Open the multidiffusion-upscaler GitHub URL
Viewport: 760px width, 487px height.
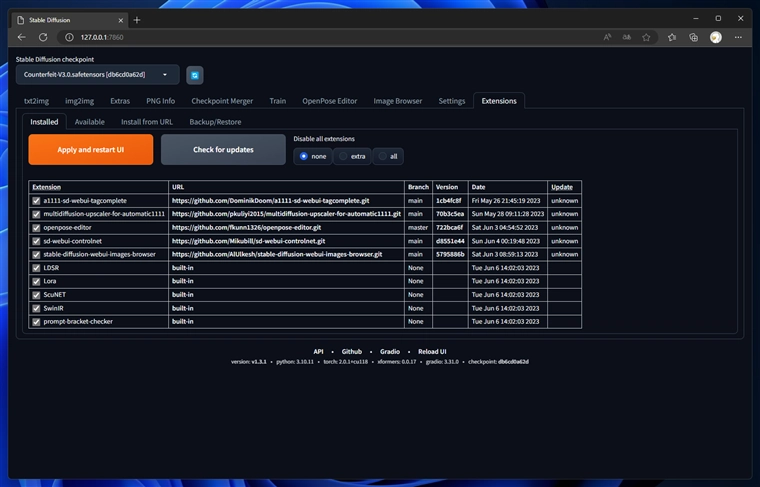pos(286,214)
